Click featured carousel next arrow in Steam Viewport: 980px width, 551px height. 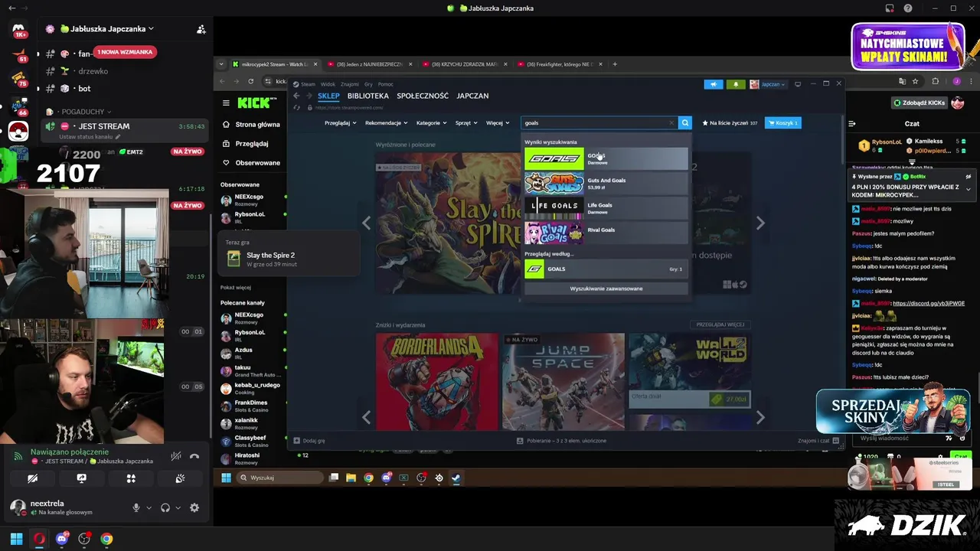[760, 223]
